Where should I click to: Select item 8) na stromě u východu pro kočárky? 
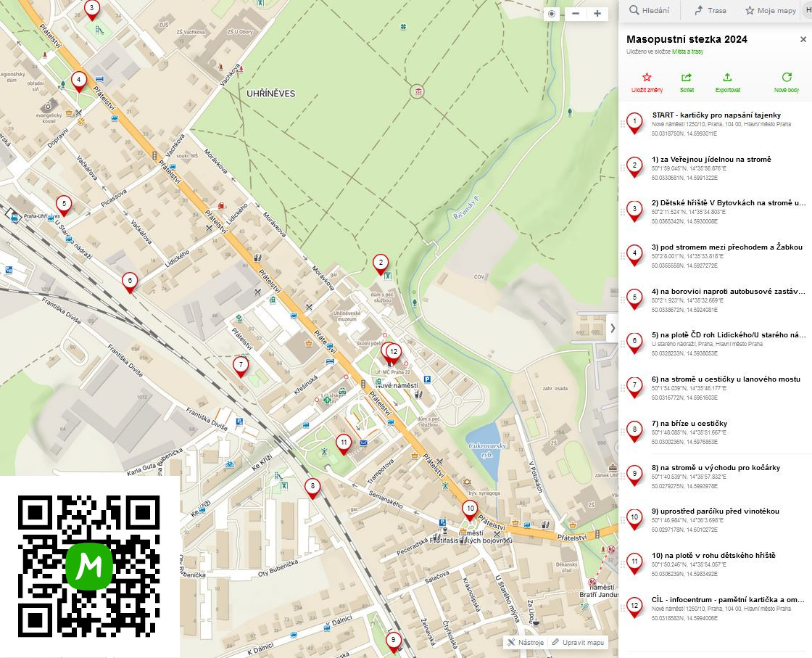[715, 477]
